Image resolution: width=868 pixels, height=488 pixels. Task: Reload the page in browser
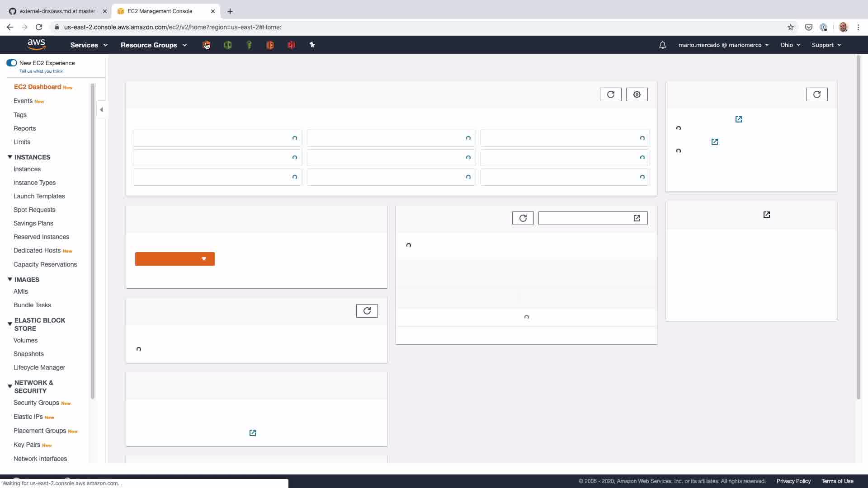[x=39, y=27]
